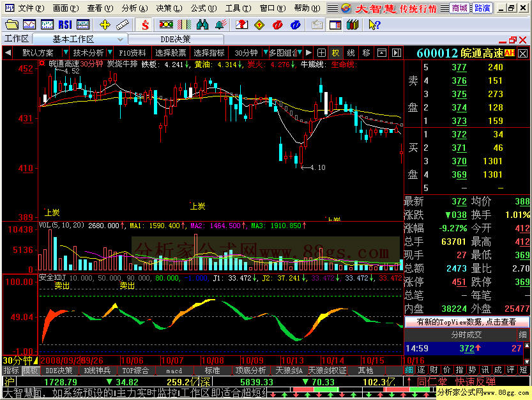Image resolution: width=532 pixels, height=400 pixels.
Task: Click the yellow diamond arrow icon
Action: click(x=259, y=25)
